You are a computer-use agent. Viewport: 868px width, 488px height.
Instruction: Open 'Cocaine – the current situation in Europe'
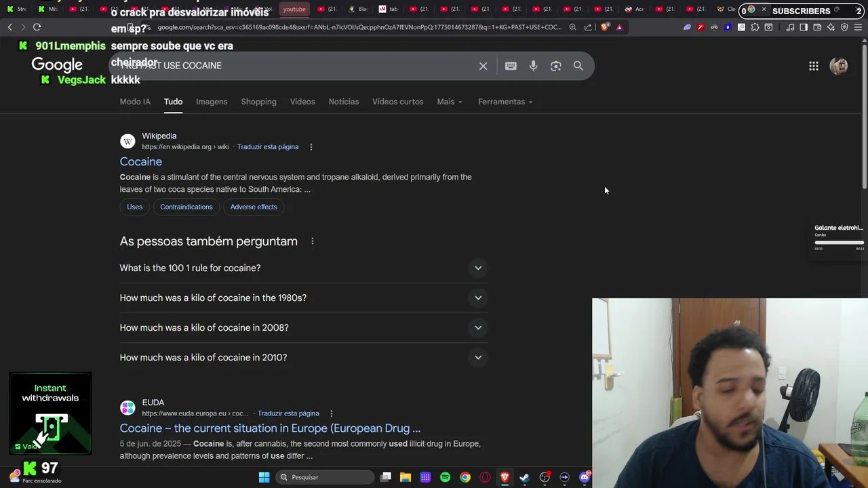270,428
